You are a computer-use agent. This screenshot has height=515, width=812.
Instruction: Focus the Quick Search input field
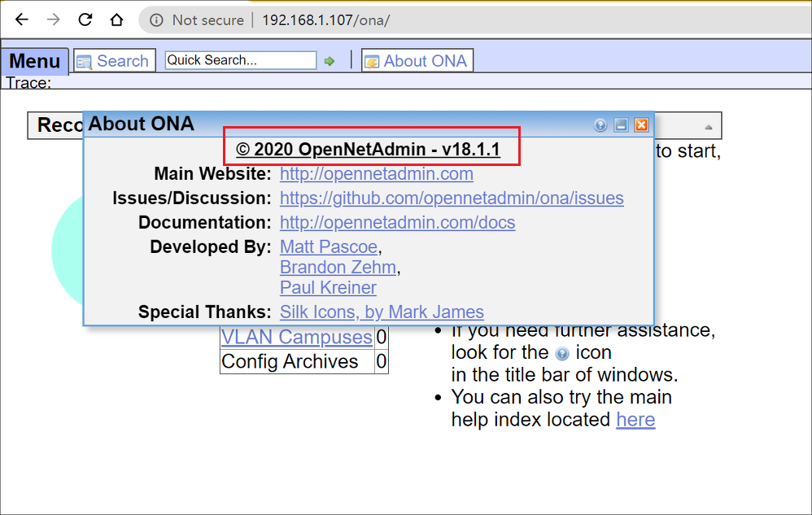coord(241,60)
